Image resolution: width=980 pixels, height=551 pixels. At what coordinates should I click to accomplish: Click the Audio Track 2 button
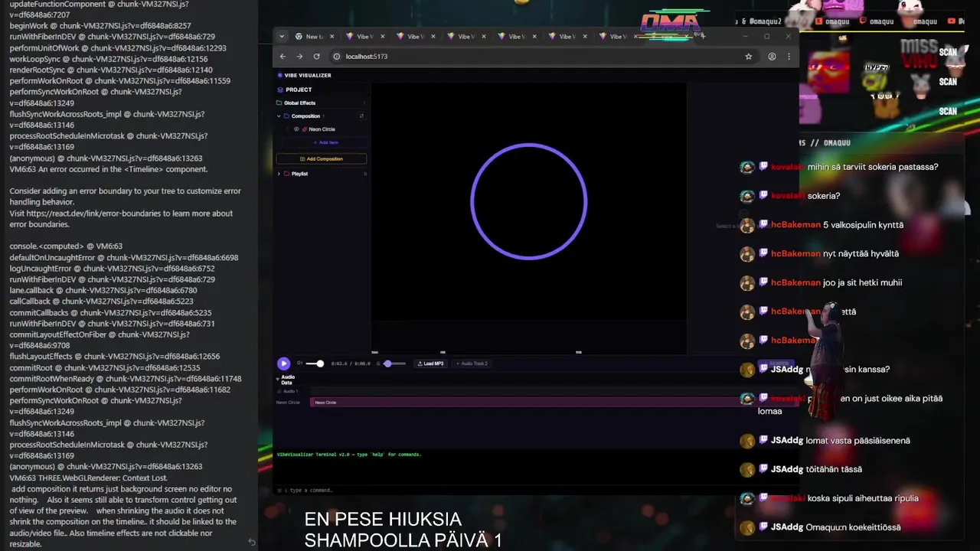click(x=472, y=364)
